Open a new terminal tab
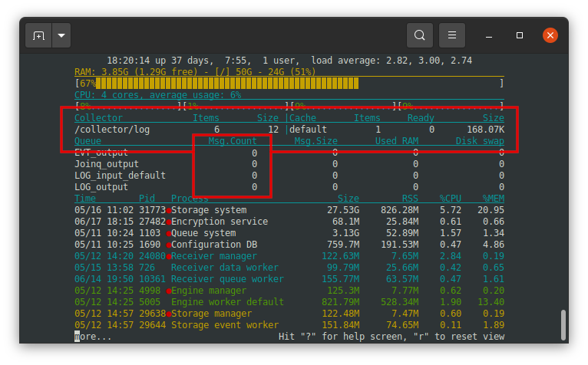 [x=38, y=35]
